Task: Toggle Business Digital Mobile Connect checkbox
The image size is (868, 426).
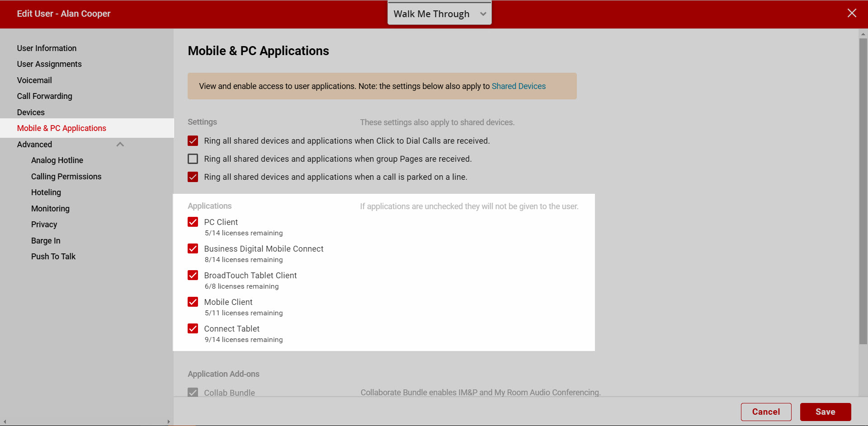Action: [193, 248]
